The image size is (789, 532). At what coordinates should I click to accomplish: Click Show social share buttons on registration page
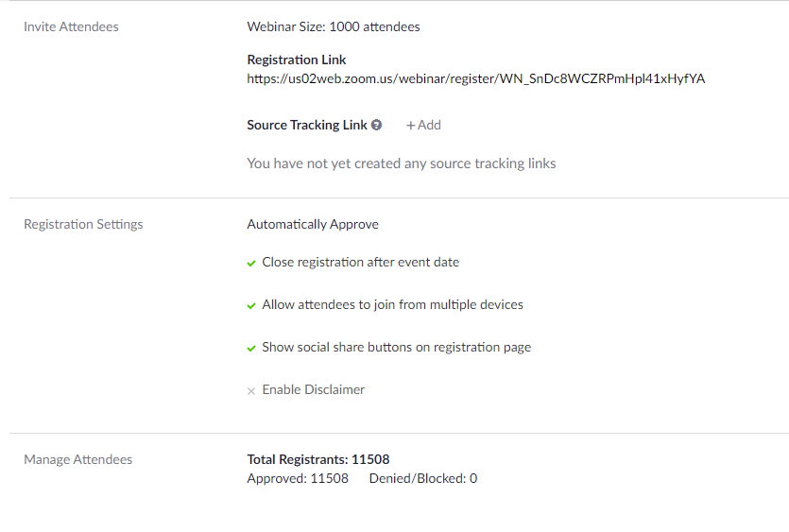tap(397, 348)
